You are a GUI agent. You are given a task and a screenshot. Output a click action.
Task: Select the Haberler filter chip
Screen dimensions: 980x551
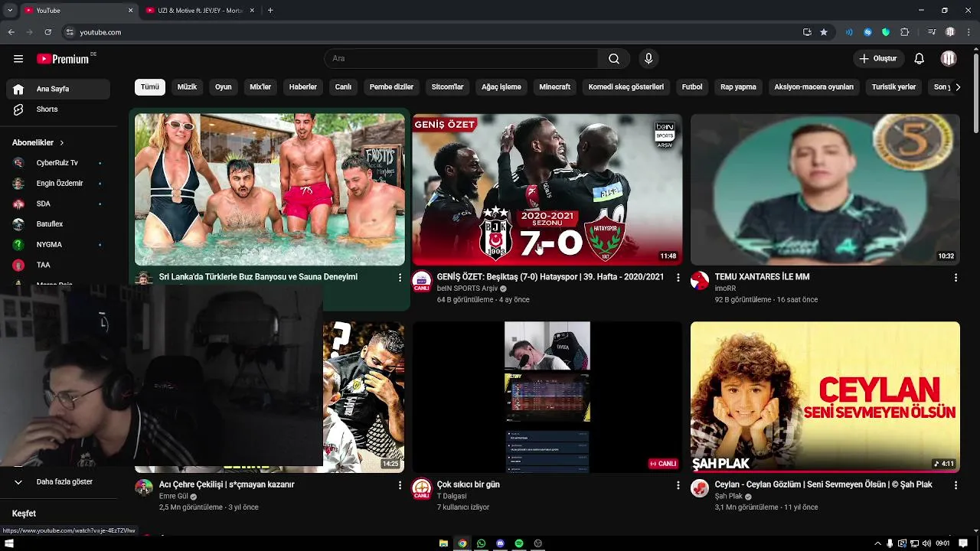[x=303, y=87]
